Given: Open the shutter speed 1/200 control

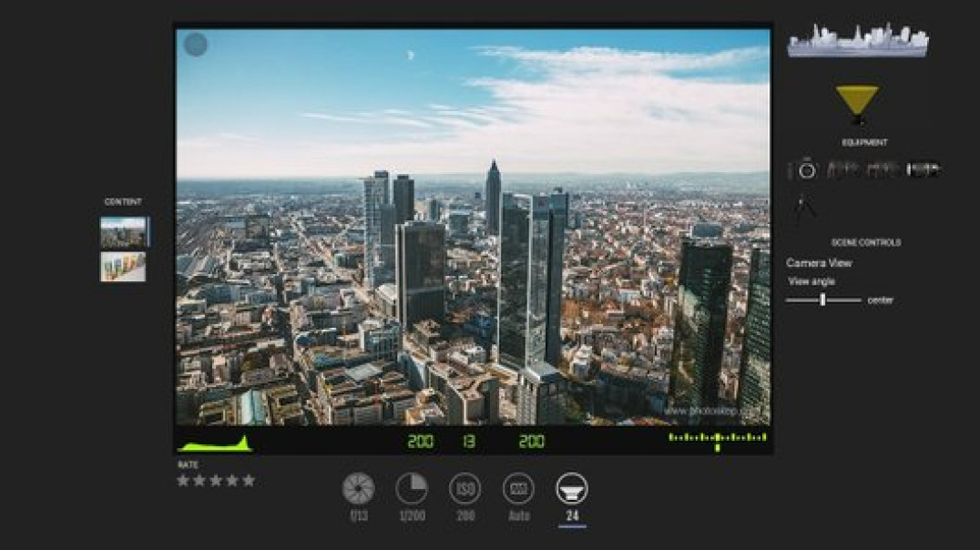Looking at the screenshot, I should coord(412,488).
